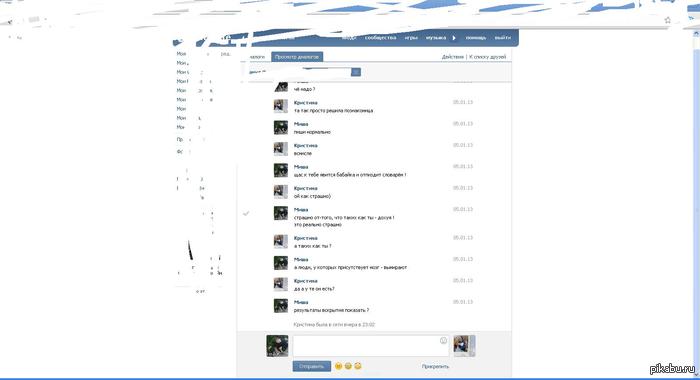Select message 'а таких как ты ?'
The image size is (700, 380).
click(x=312, y=246)
